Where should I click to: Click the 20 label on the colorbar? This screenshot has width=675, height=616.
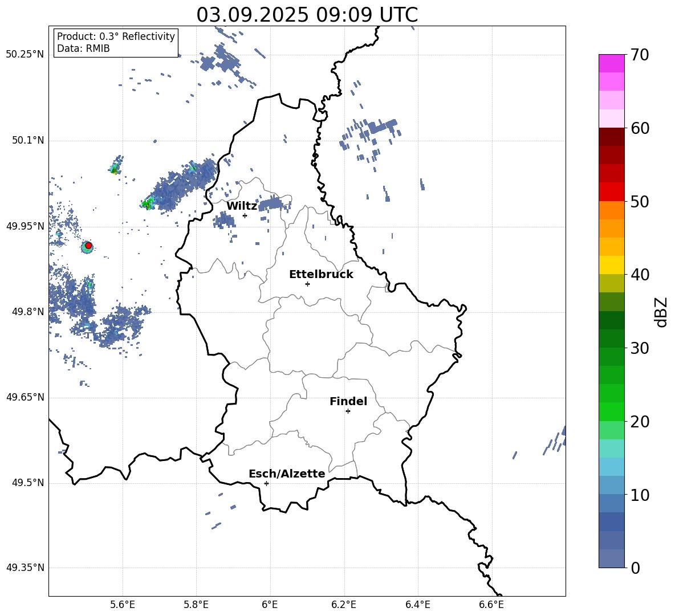click(640, 422)
